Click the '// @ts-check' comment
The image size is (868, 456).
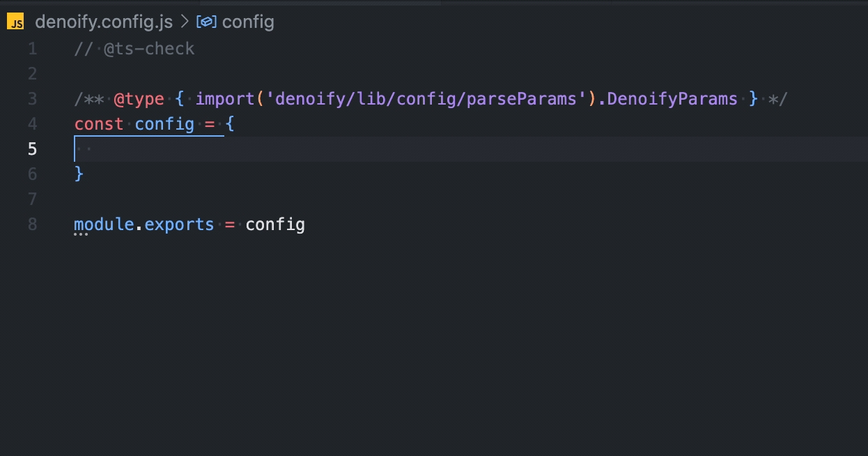[134, 49]
